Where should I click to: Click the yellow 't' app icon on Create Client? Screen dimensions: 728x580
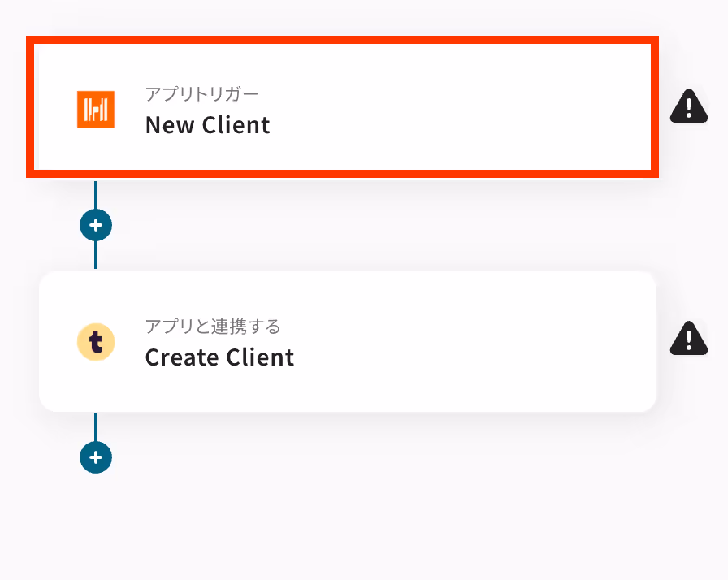click(x=96, y=343)
